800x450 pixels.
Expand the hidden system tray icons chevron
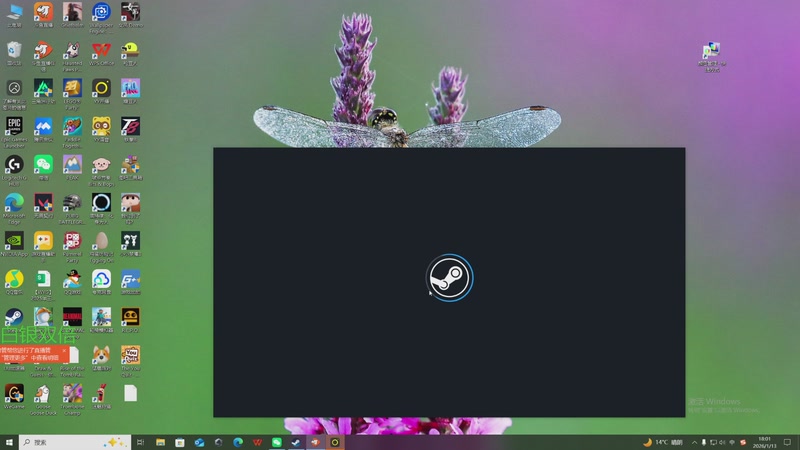694,442
